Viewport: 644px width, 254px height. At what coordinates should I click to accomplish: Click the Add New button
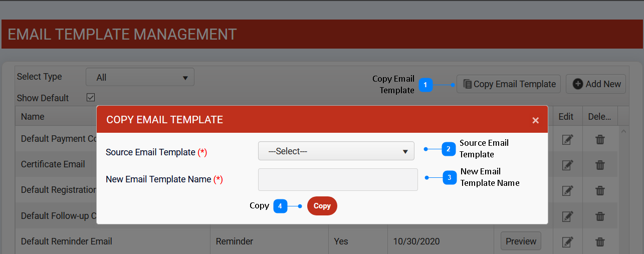click(x=596, y=84)
